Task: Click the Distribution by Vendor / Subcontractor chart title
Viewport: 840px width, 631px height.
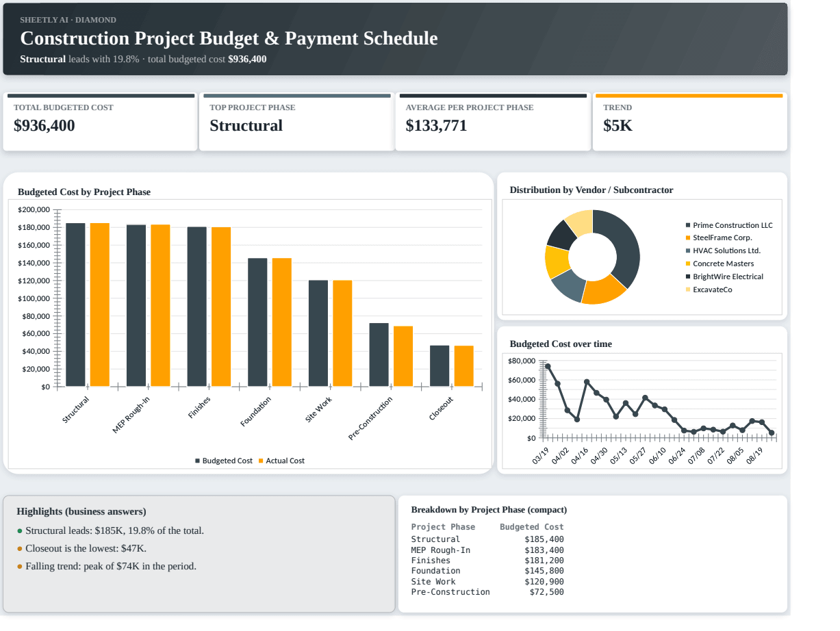Action: pos(591,190)
